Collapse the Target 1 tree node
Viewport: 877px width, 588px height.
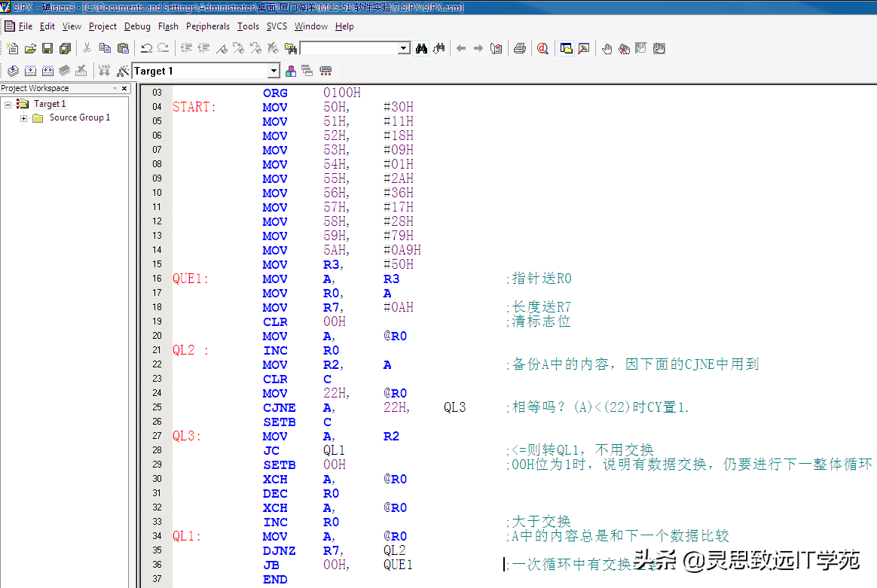pyautogui.click(x=8, y=105)
